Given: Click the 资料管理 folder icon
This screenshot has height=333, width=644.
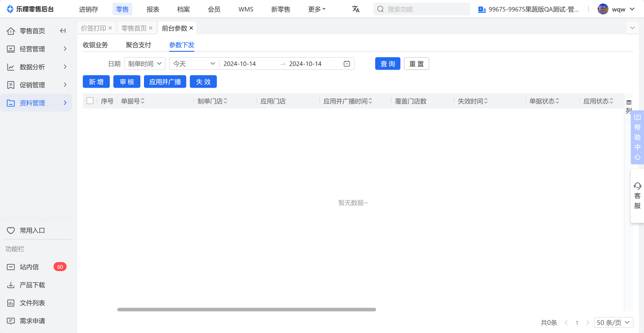Looking at the screenshot, I should click(x=11, y=103).
